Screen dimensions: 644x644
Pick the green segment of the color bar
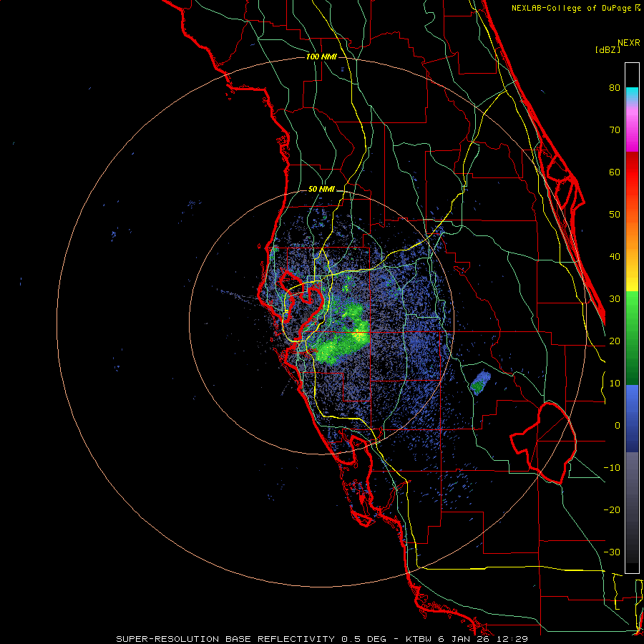632,338
